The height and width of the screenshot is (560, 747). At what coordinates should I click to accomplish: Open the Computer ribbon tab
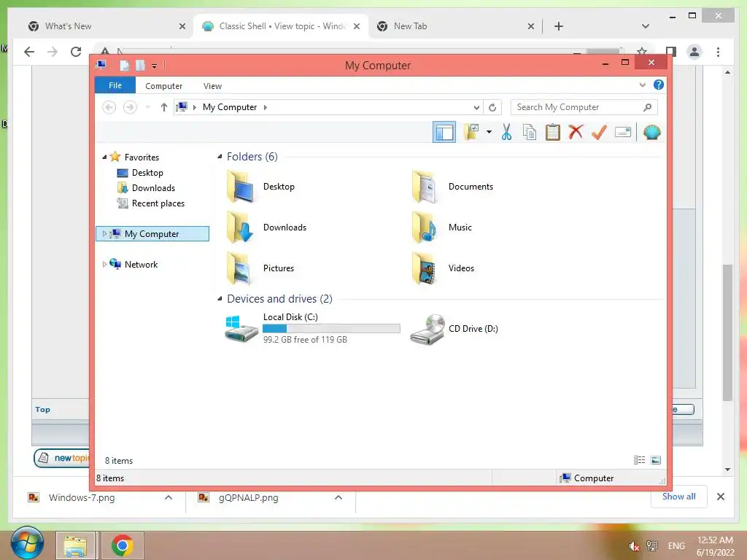coord(164,86)
